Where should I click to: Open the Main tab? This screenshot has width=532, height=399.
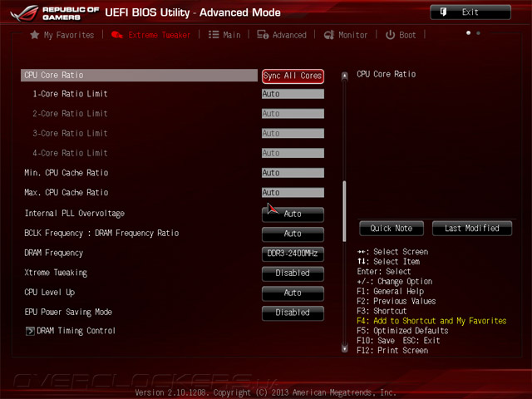click(x=224, y=35)
